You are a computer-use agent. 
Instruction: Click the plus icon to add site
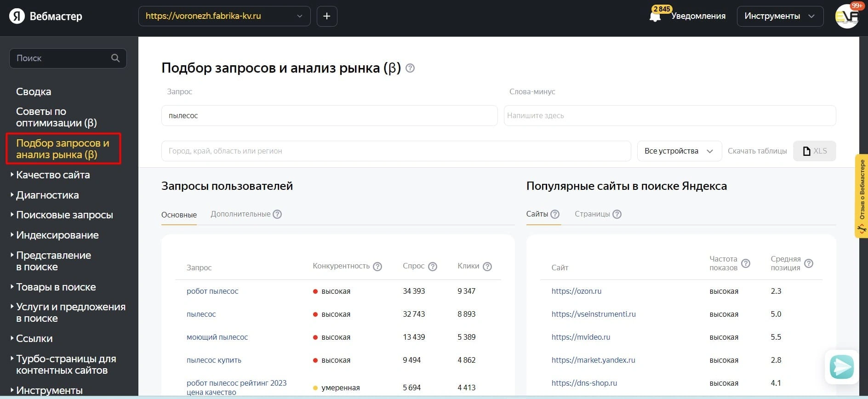coord(327,16)
